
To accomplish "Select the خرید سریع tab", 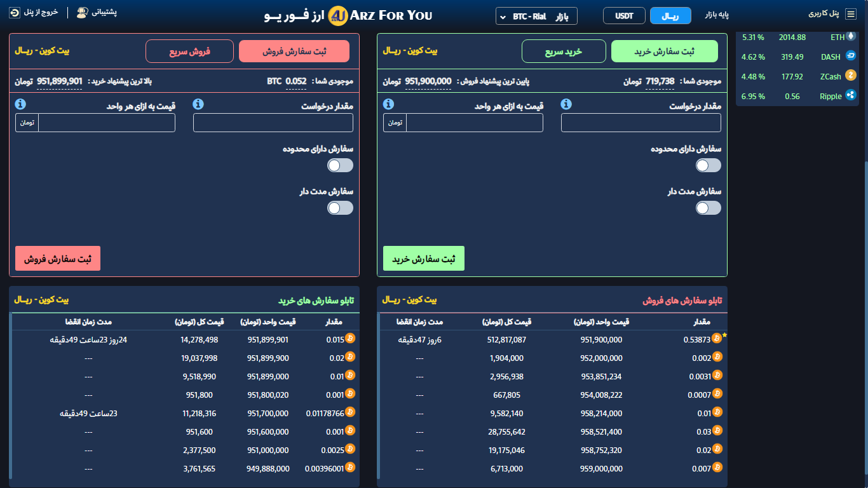I will 564,51.
